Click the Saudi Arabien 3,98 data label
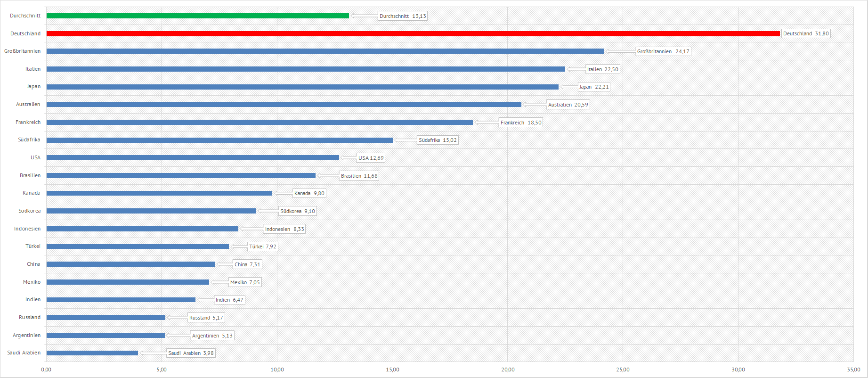This screenshot has height=378, width=868. pyautogui.click(x=191, y=353)
